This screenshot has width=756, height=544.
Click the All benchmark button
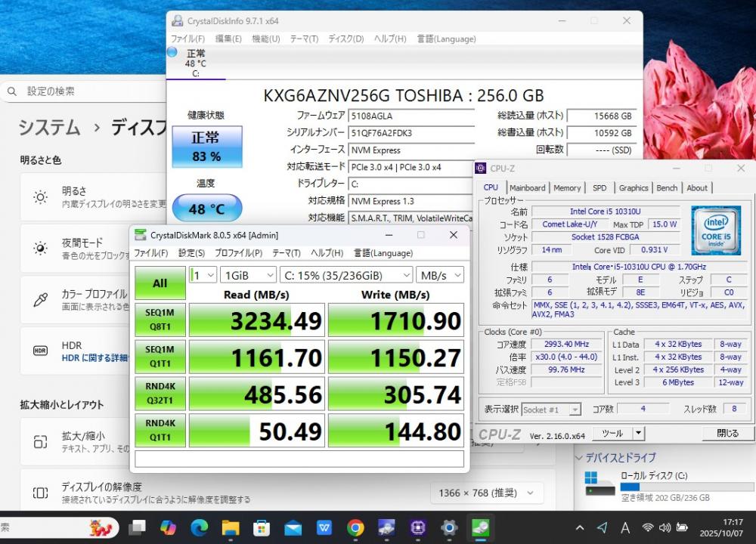[160, 283]
